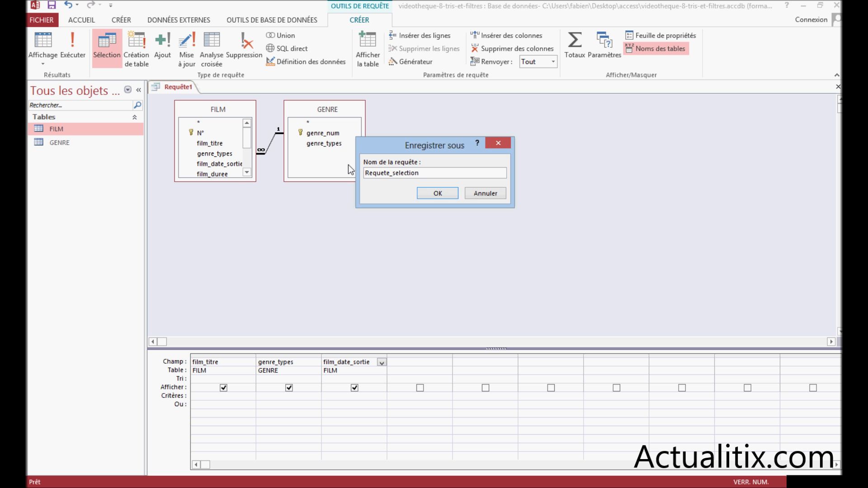Click the Rechercher search box
868x488 pixels.
[80, 105]
